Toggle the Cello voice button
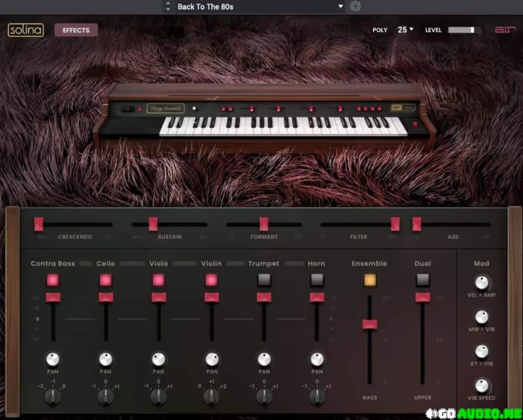Image resolution: width=523 pixels, height=420 pixels. tap(106, 280)
